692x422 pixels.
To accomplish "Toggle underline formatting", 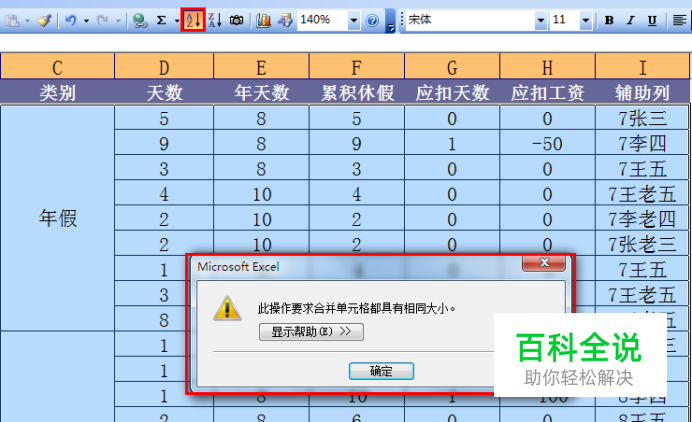I will (x=652, y=20).
